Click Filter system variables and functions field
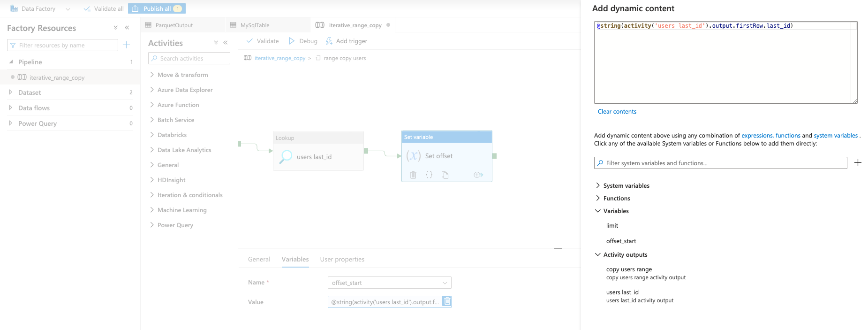This screenshot has height=330, width=868. (720, 163)
